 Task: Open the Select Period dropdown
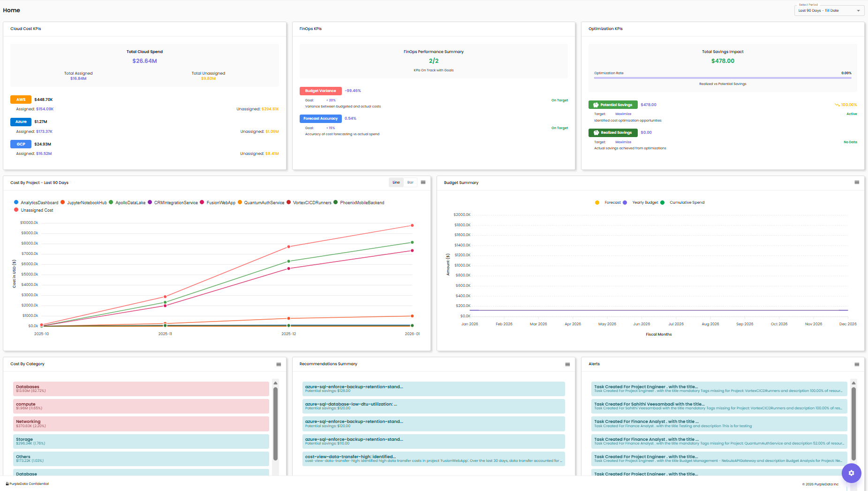[829, 10]
